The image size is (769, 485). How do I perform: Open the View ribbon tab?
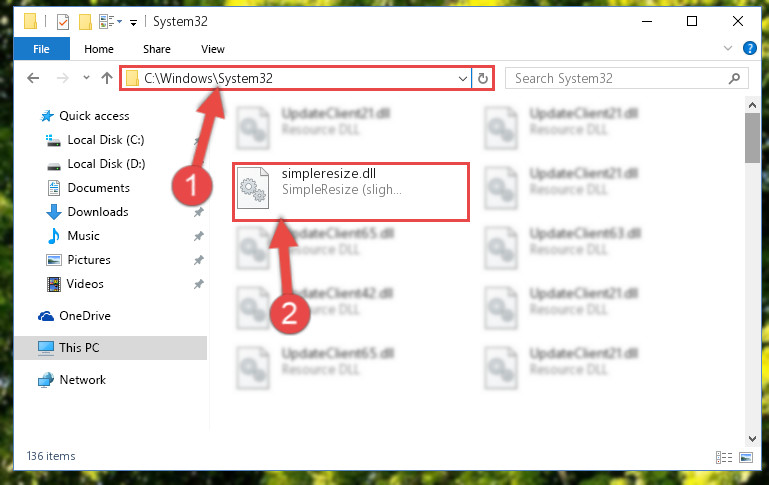pos(212,49)
